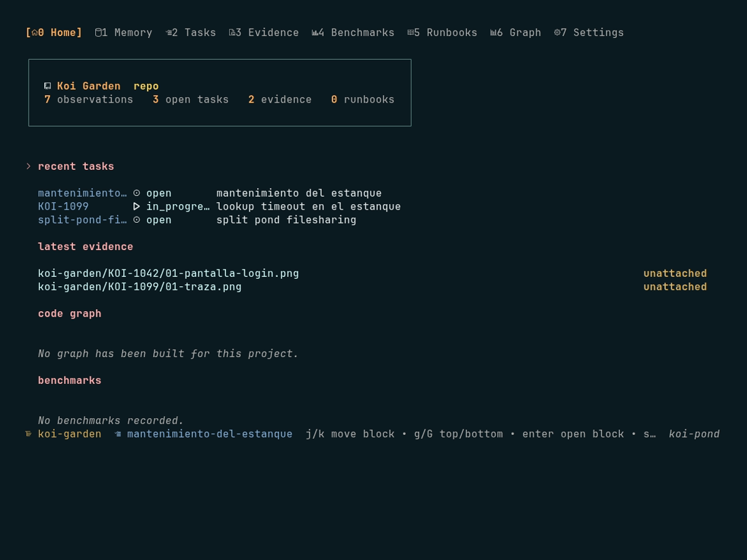The image size is (747, 560).
Task: Switch to the Memory tab
Action: click(x=124, y=32)
